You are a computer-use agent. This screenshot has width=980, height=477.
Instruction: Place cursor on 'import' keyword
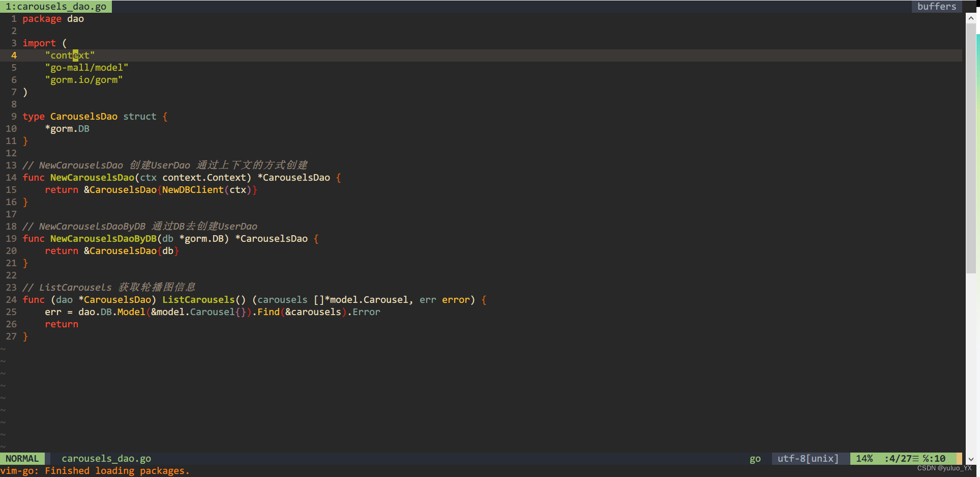(39, 43)
